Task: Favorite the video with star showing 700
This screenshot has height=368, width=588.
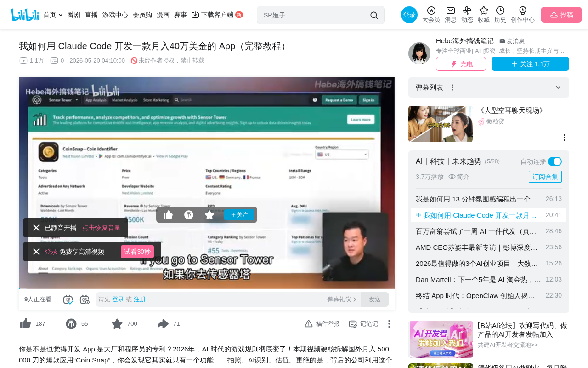Action: click(117, 324)
